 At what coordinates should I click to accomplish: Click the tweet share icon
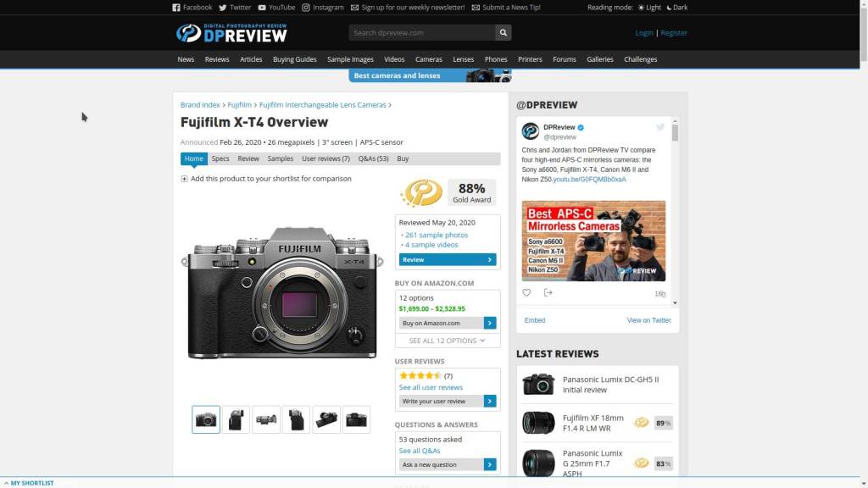click(548, 292)
